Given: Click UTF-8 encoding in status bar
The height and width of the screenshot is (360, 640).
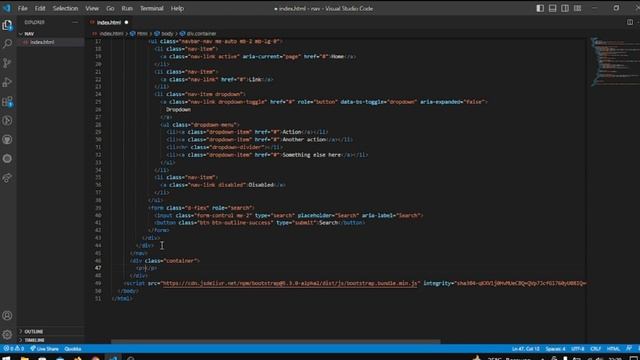Looking at the screenshot, I should [x=578, y=349].
